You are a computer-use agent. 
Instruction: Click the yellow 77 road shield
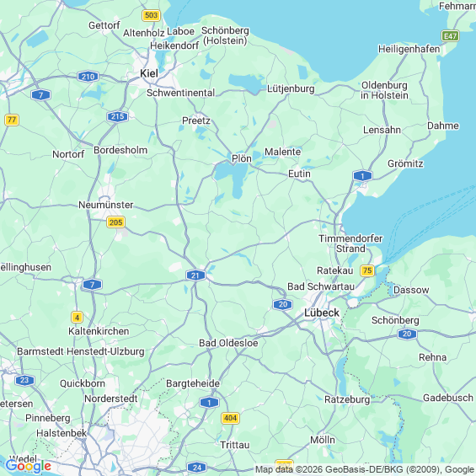pos(12,120)
